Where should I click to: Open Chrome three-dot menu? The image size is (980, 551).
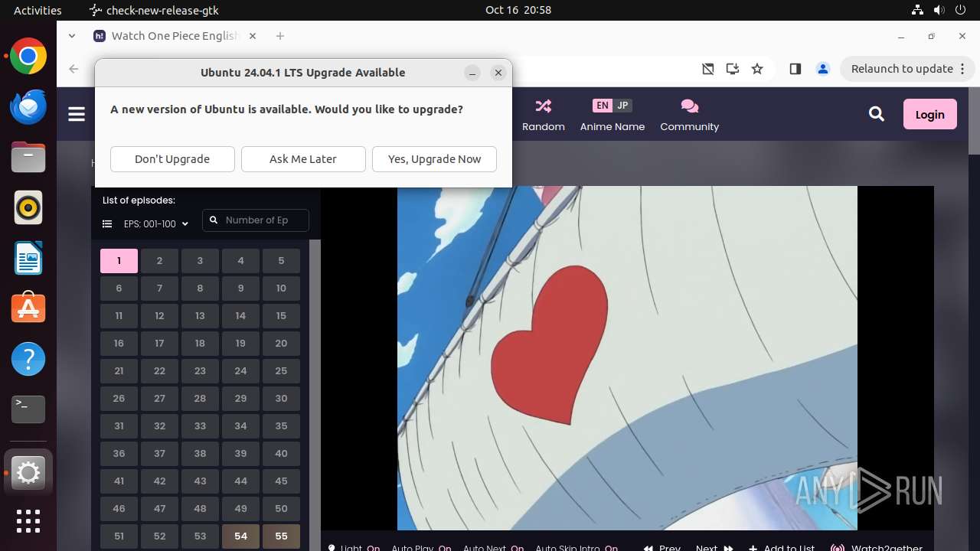pos(962,69)
